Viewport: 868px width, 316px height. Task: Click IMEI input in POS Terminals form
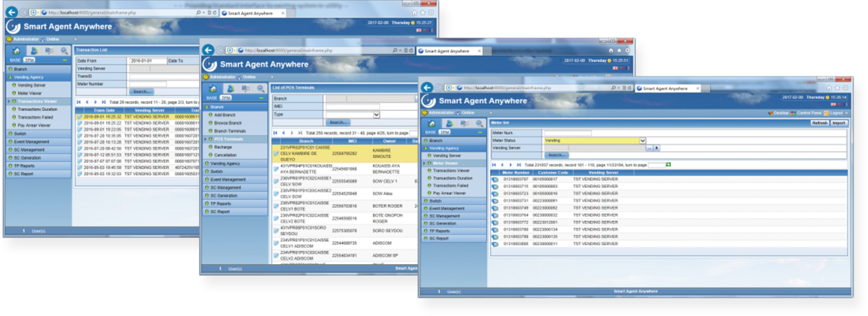[x=353, y=107]
